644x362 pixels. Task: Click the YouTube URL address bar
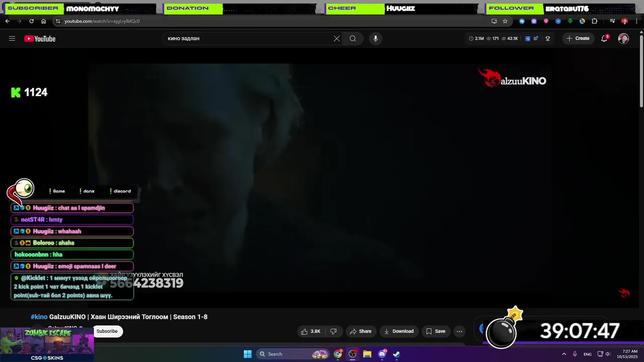coord(272,21)
